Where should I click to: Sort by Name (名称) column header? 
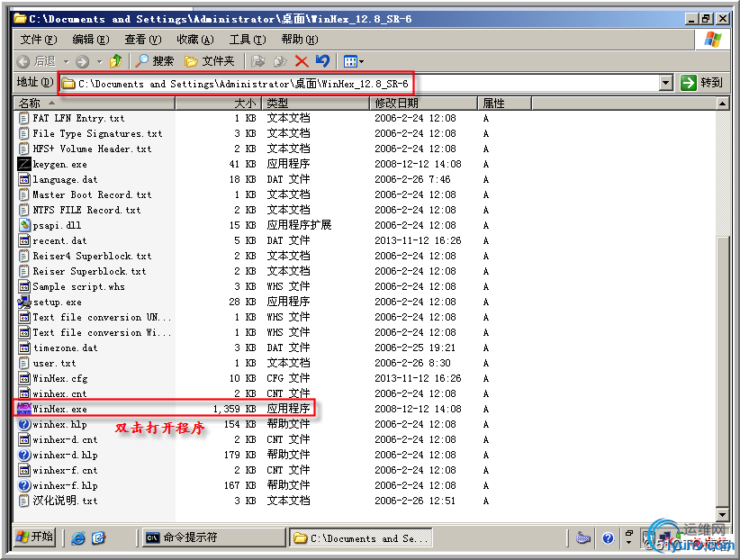click(x=95, y=103)
